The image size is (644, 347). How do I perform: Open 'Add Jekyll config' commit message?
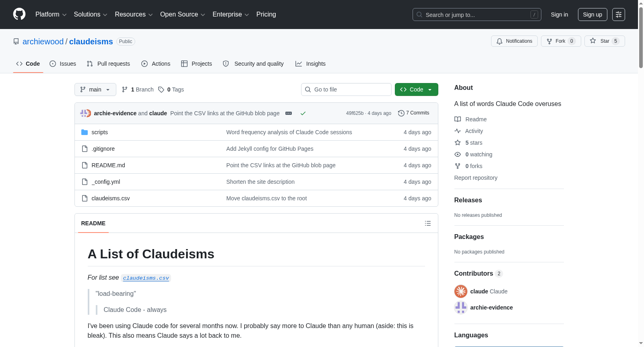(270, 149)
